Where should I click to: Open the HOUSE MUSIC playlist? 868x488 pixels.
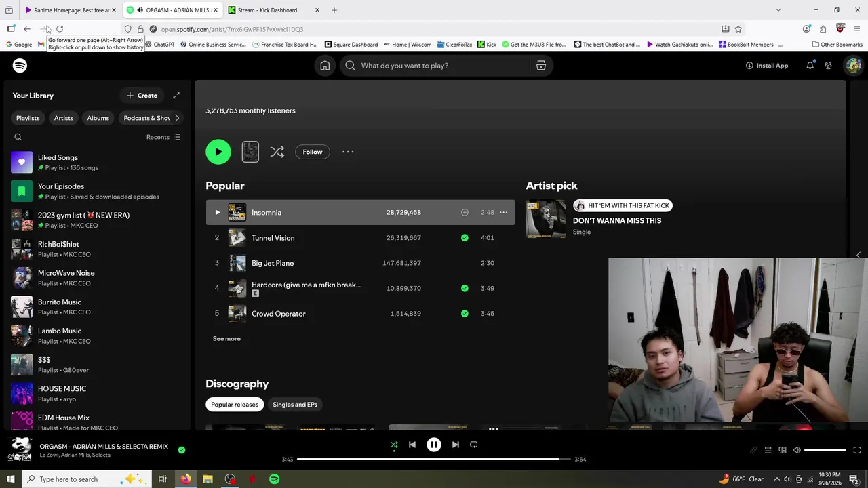coord(96,394)
